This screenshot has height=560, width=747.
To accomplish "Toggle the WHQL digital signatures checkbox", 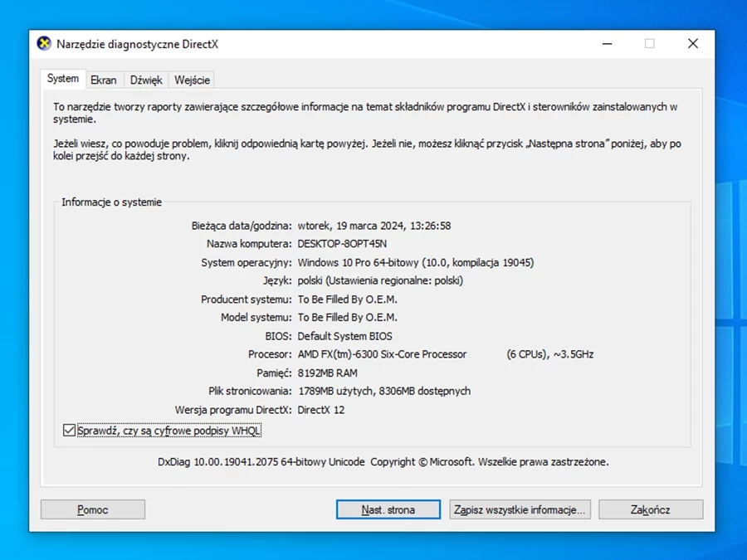I will (x=69, y=431).
